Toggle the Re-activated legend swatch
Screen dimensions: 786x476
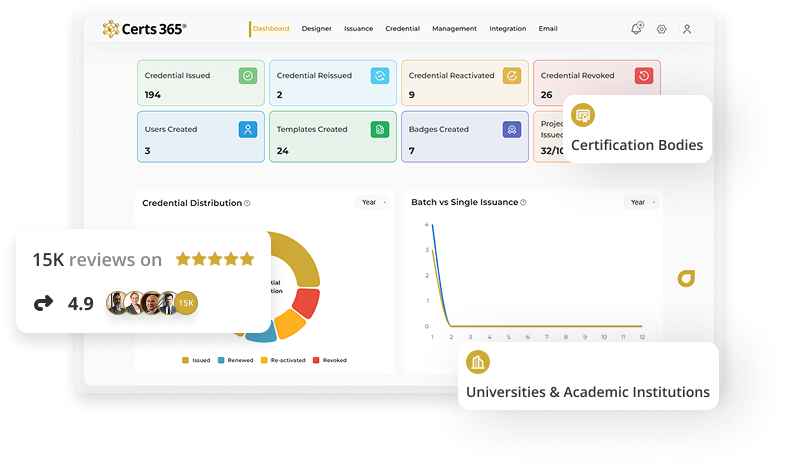(x=264, y=360)
